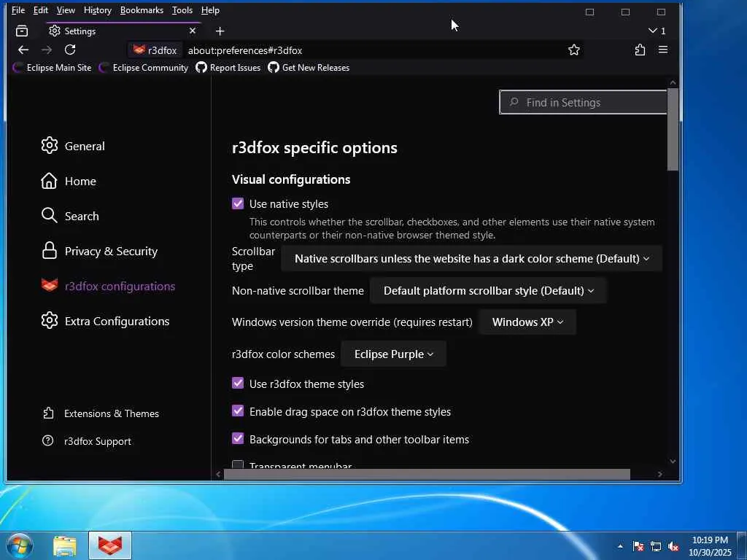The image size is (747, 560).
Task: Toggle Use native styles checkbox
Action: tap(238, 204)
